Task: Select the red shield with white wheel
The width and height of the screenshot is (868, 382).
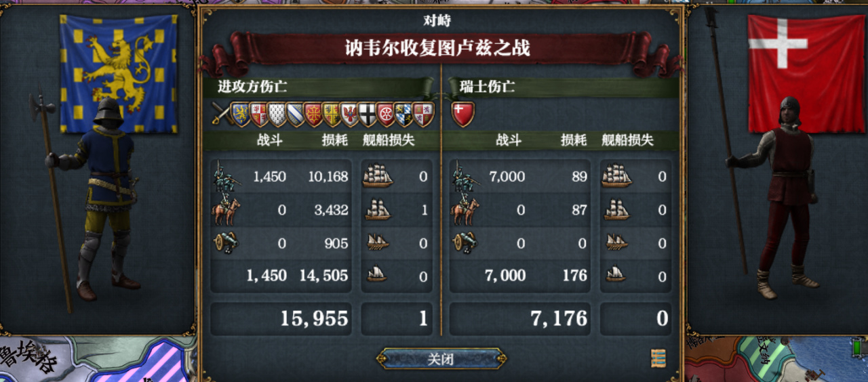Action: (x=386, y=114)
